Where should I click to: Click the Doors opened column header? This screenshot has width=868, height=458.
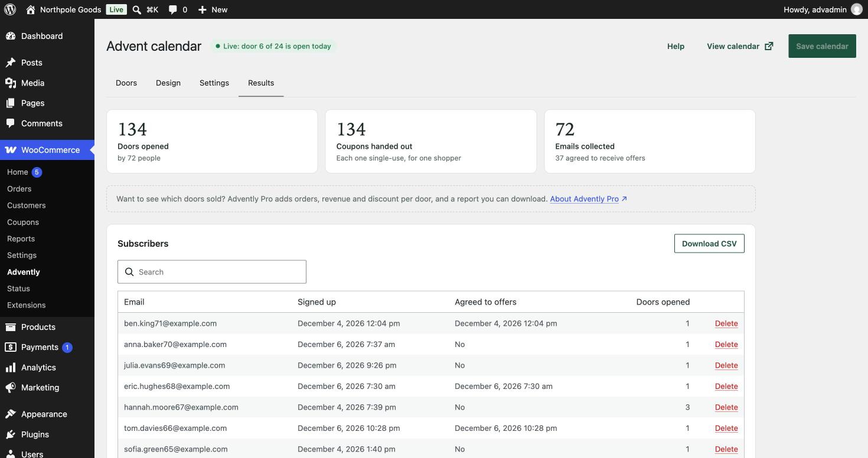[x=663, y=302]
